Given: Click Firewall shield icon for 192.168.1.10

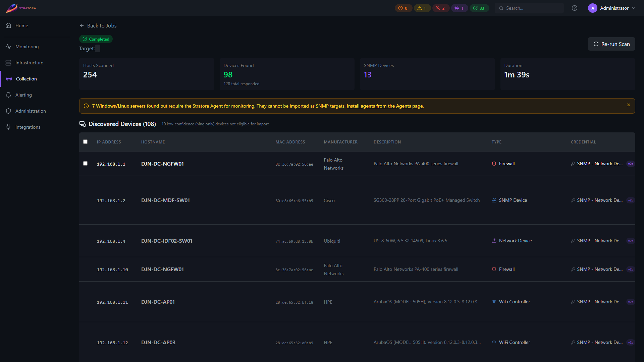Looking at the screenshot, I should tap(494, 269).
